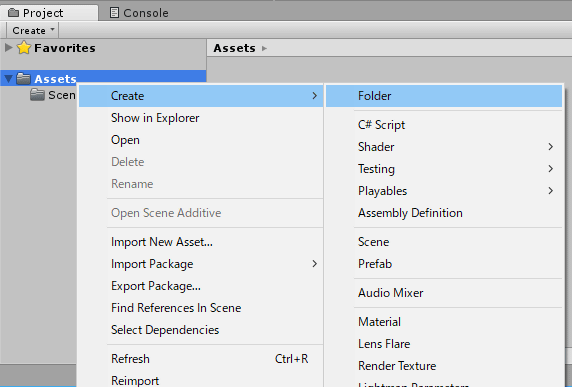This screenshot has height=387, width=572.
Task: Expand the Import Package submenu arrow
Action: tap(314, 264)
